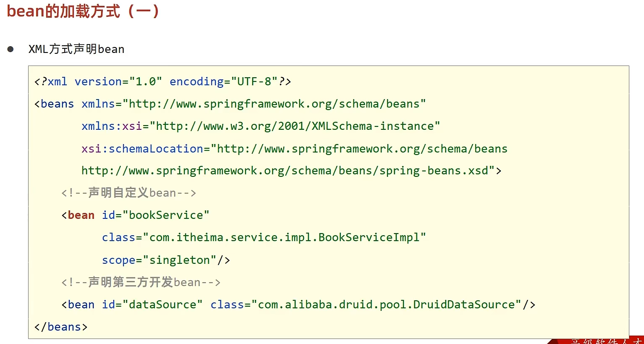644x344 pixels.
Task: Click the 声明自定义bean comment
Action: pos(129,193)
